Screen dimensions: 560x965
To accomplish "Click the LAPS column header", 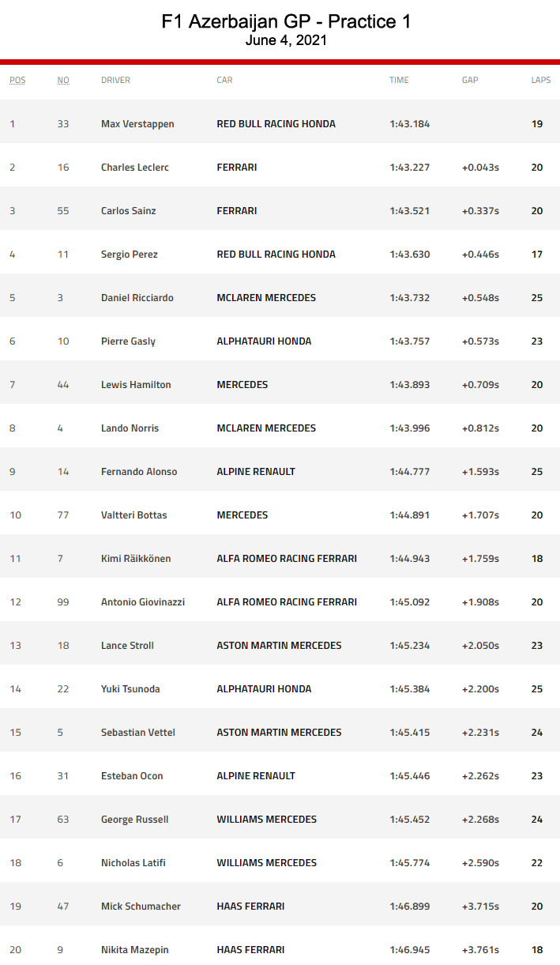I will (540, 80).
